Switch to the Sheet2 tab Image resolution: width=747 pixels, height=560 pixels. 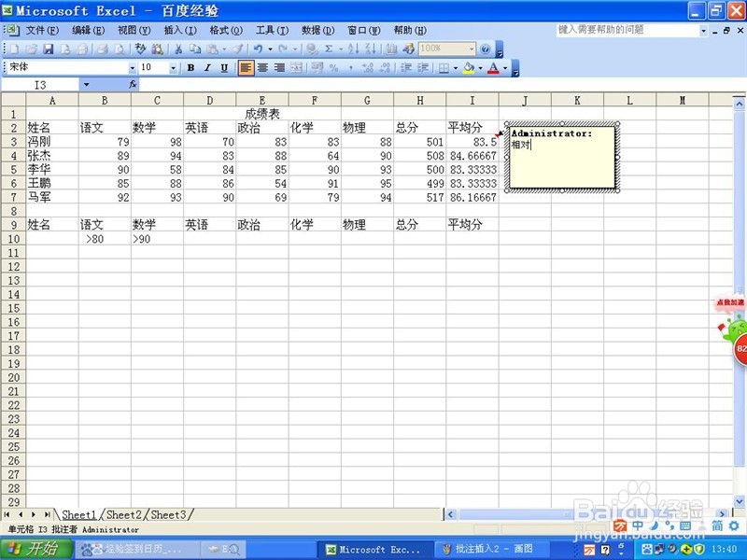(124, 515)
